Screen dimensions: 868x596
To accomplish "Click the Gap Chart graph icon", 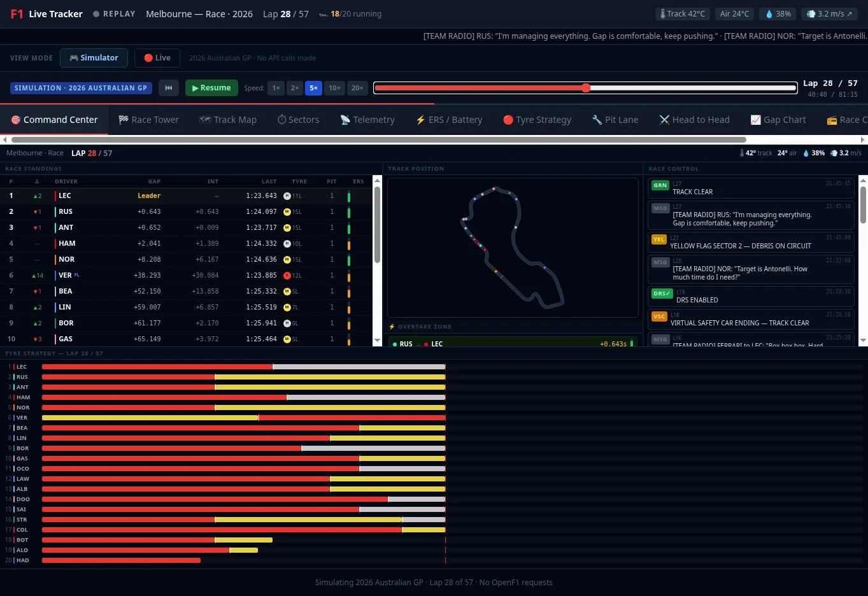I will (x=755, y=120).
